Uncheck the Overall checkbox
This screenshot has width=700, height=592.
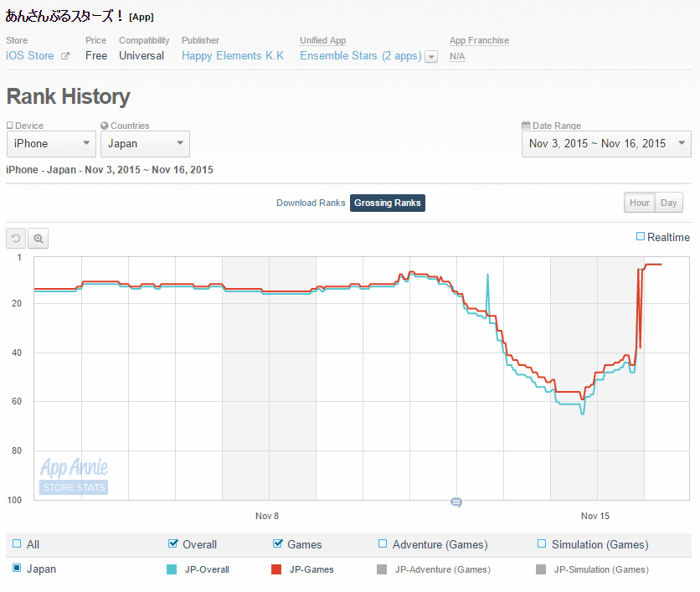click(x=173, y=543)
